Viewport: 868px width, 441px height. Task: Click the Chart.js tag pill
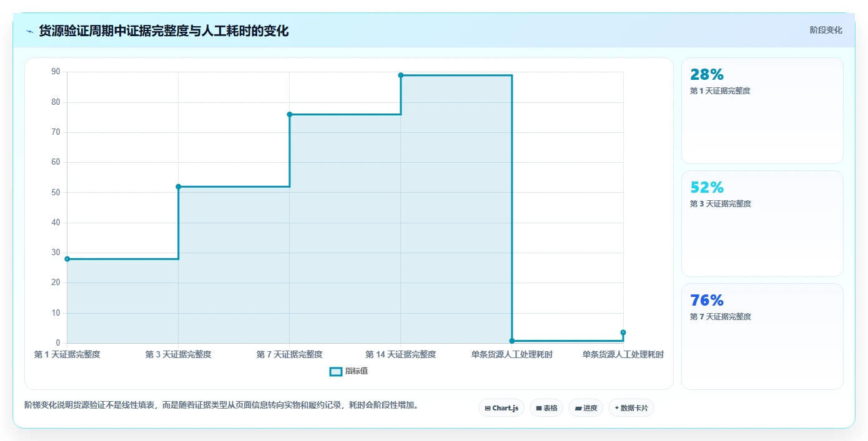pyautogui.click(x=501, y=408)
